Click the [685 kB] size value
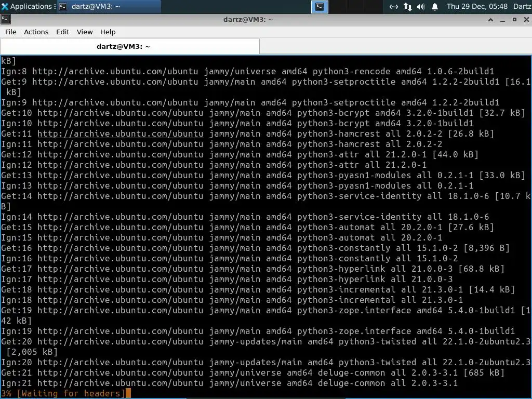This screenshot has width=532, height=399. click(x=484, y=373)
